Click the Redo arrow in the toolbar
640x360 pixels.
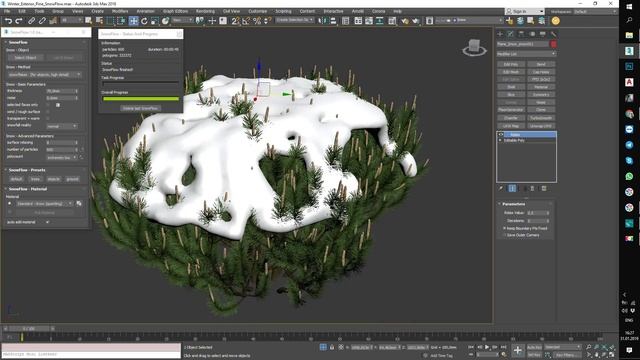click(x=19, y=20)
